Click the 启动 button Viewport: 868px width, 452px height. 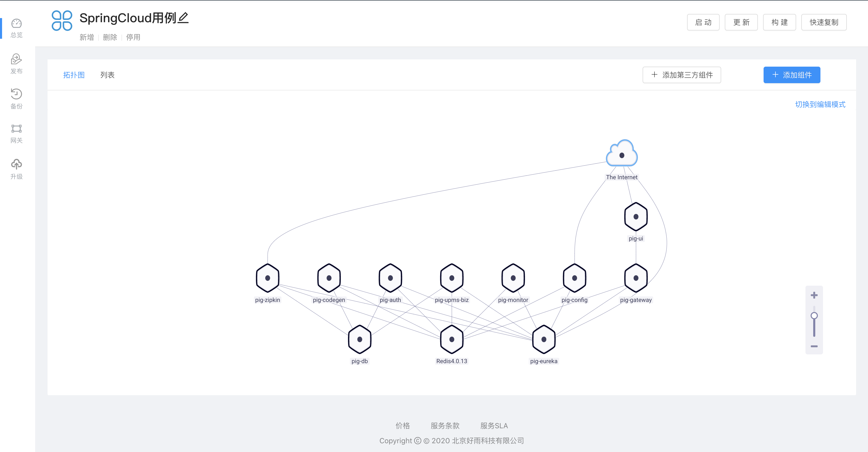tap(703, 22)
